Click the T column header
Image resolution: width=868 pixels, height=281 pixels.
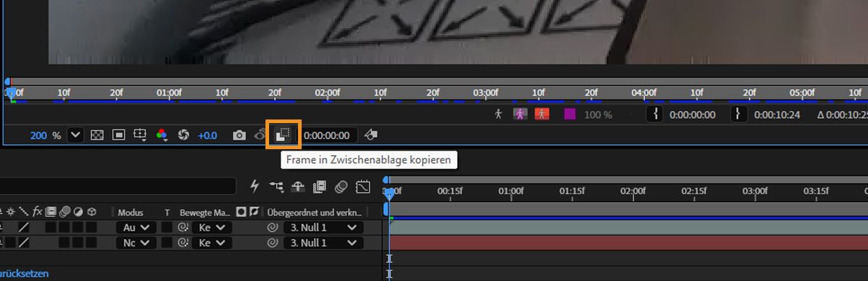pyautogui.click(x=167, y=212)
